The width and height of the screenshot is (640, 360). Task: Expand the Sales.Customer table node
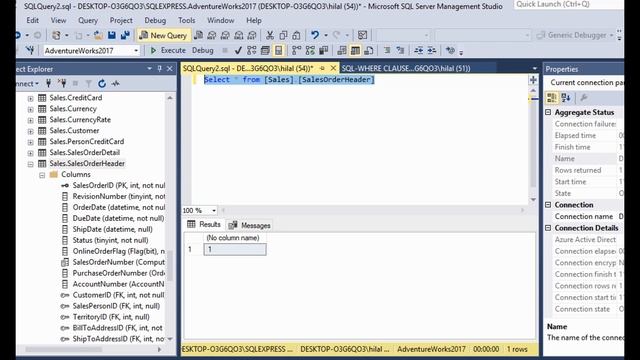31,131
